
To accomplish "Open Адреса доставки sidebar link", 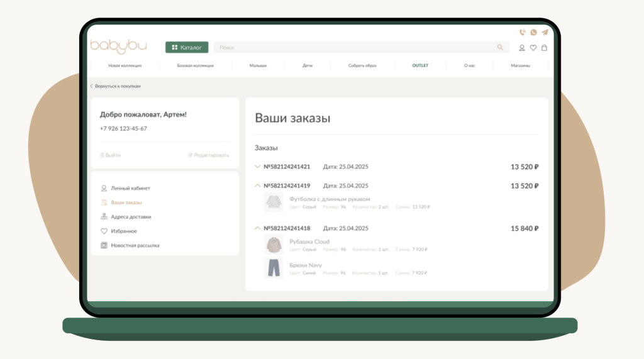I will [131, 217].
